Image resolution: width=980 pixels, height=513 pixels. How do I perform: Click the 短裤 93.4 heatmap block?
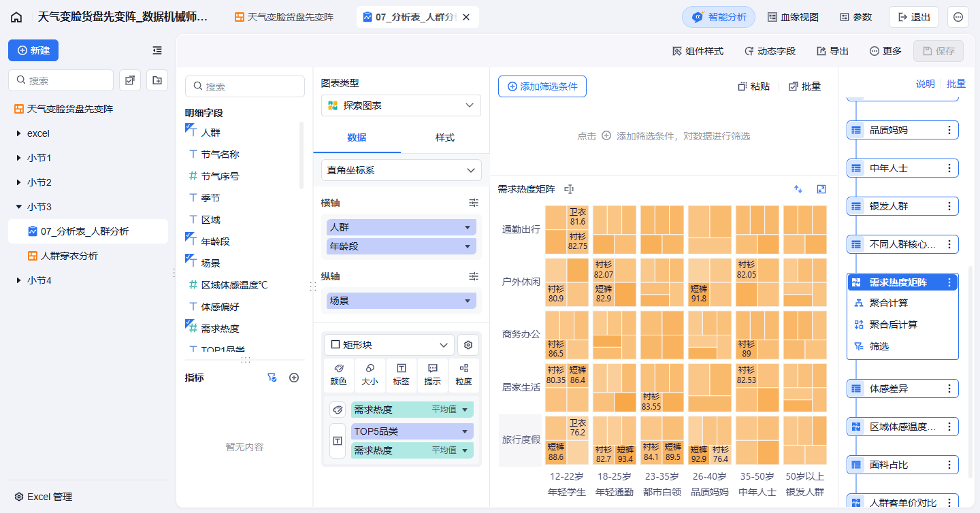pyautogui.click(x=625, y=454)
